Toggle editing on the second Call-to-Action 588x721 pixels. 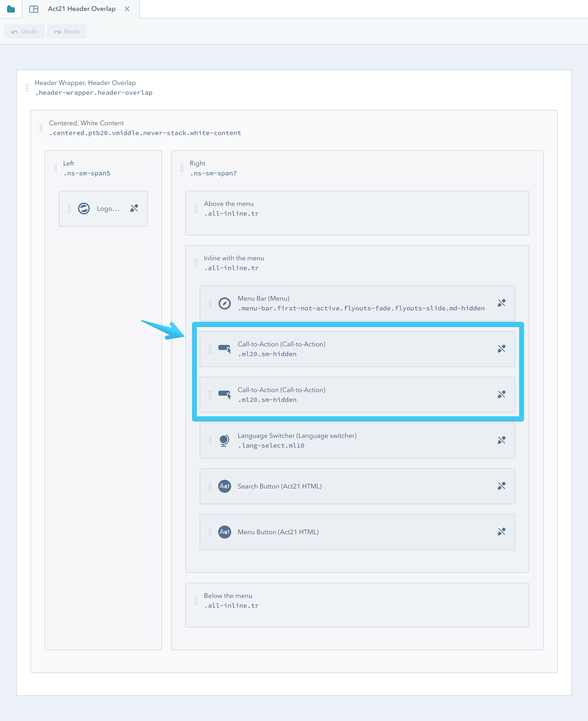pyautogui.click(x=501, y=395)
